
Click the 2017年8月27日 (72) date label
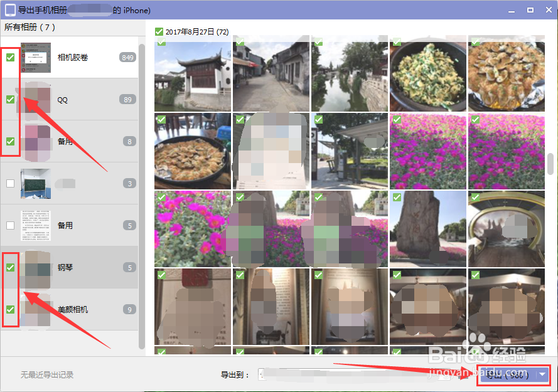point(197,31)
